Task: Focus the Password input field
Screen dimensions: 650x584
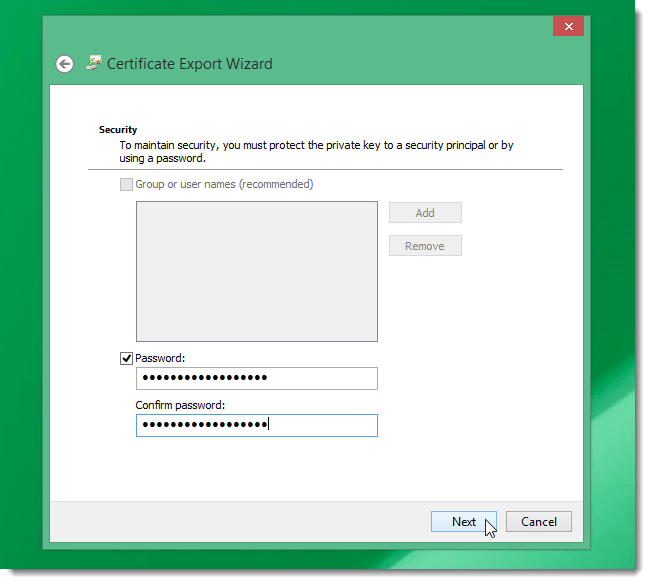Action: pyautogui.click(x=257, y=378)
